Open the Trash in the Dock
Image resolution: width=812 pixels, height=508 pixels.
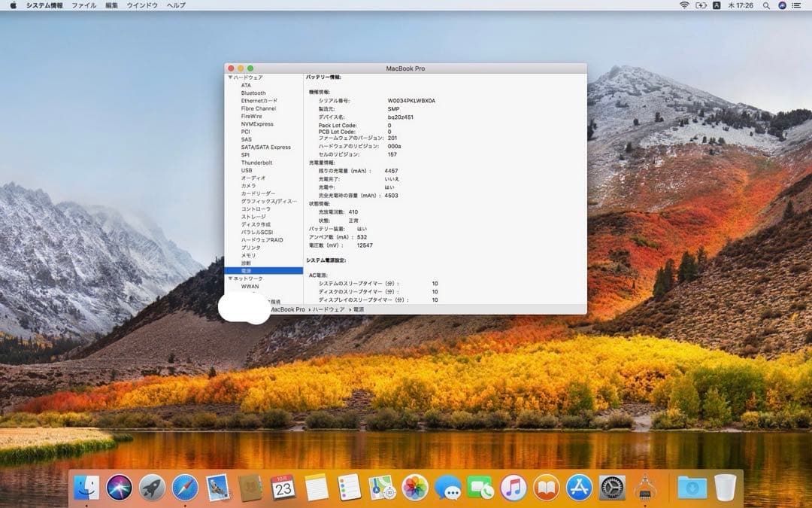click(x=726, y=491)
